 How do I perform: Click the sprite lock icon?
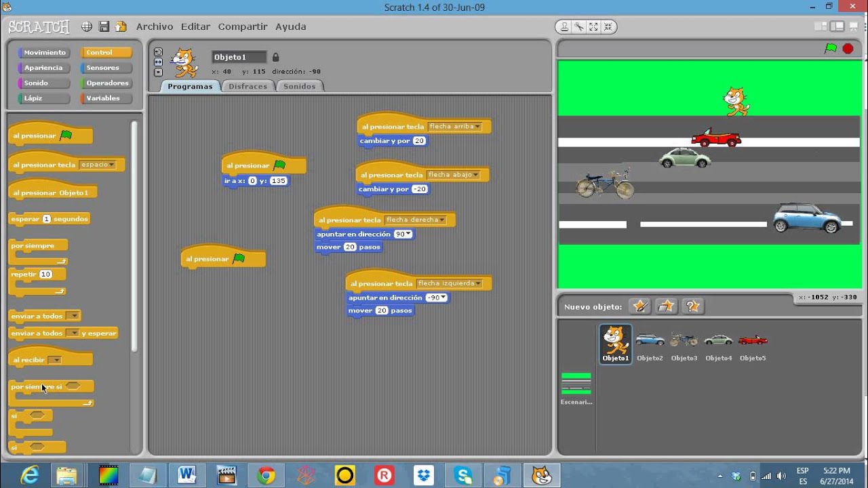pyautogui.click(x=275, y=57)
